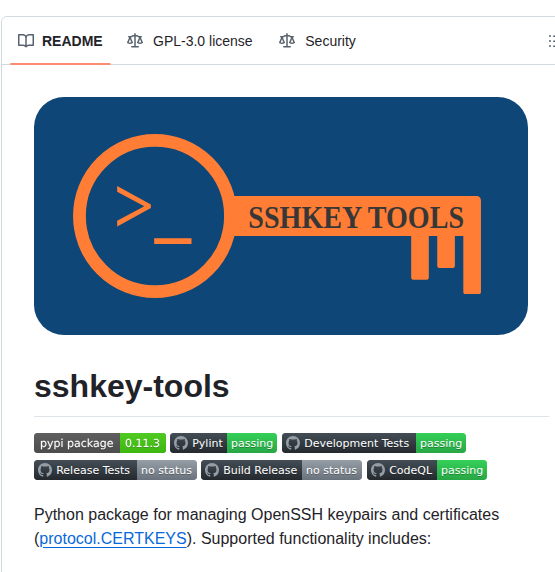Click the SSHKEY TOOLS logo image
The image size is (555, 572).
(x=281, y=216)
